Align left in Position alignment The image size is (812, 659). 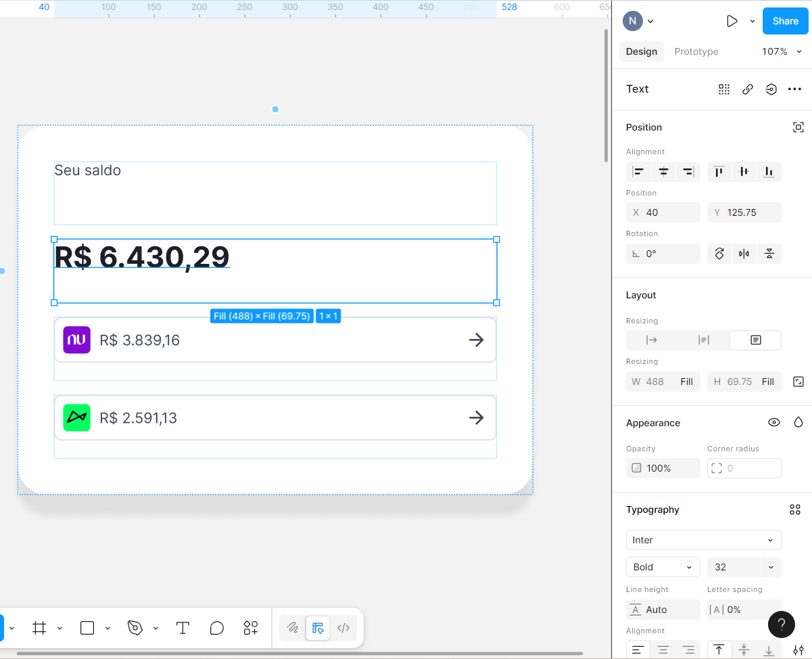click(638, 172)
